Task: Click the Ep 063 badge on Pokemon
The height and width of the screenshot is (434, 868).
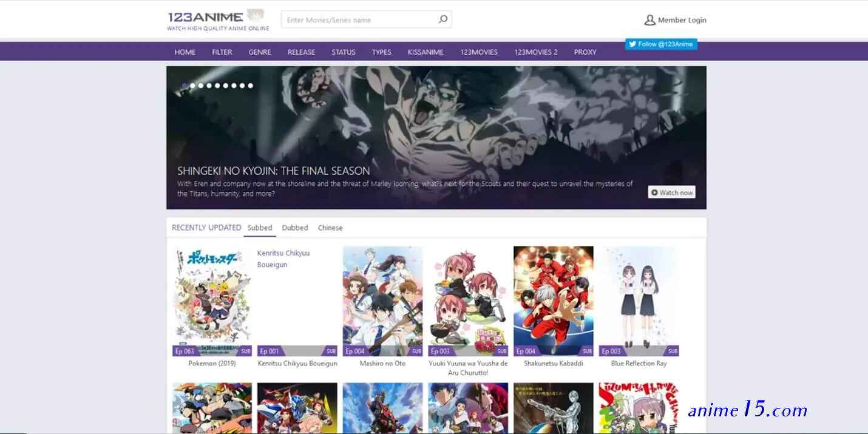Action: coord(185,351)
